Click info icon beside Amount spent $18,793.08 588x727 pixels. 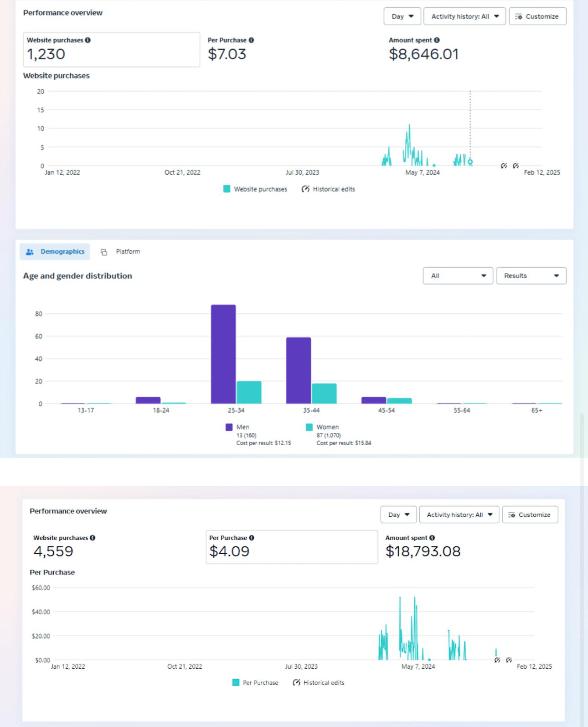click(x=432, y=538)
